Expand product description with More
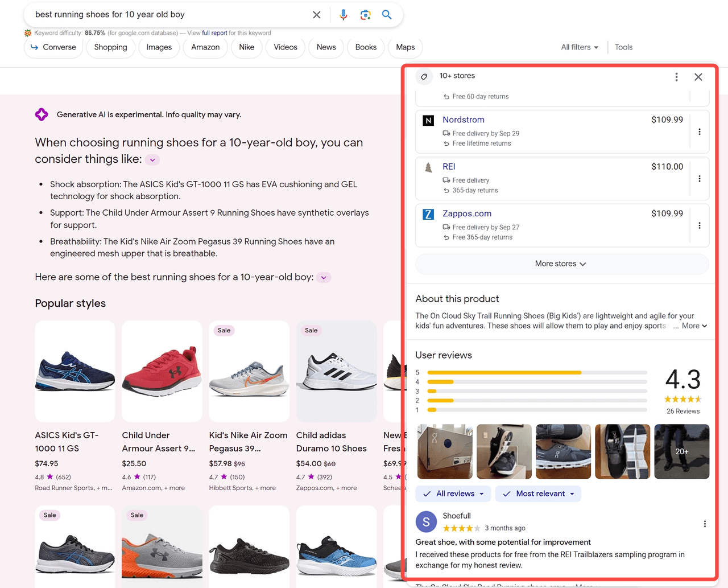 694,326
